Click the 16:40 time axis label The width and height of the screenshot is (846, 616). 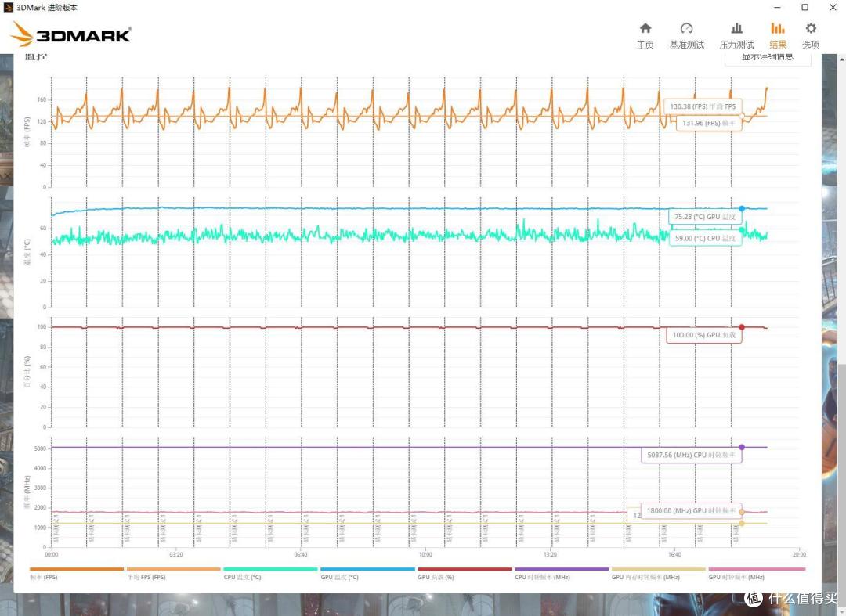tap(674, 555)
